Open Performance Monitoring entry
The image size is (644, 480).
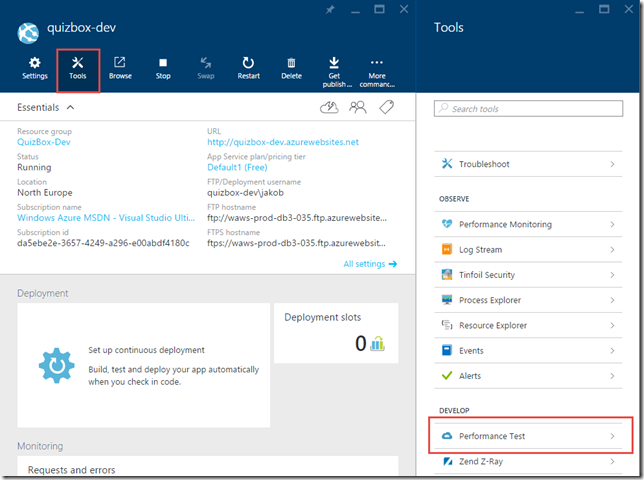click(528, 224)
